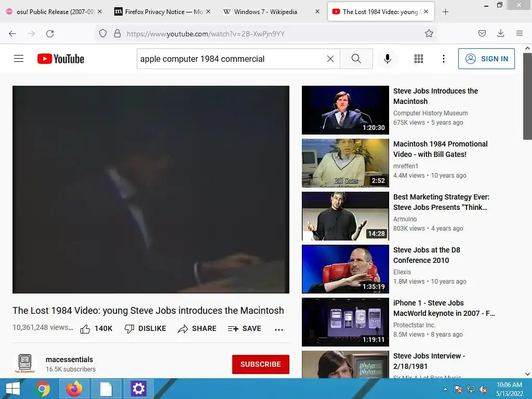Launch Chrome from the taskbar
532x399 pixels.
[x=42, y=389]
